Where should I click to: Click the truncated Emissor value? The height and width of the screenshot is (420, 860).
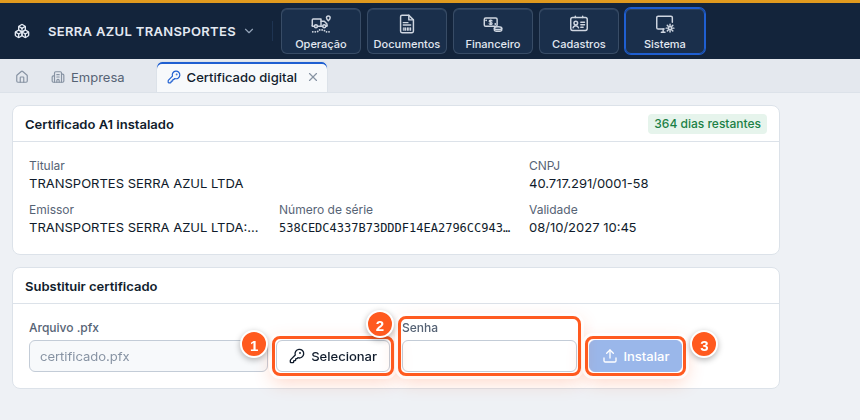[144, 228]
